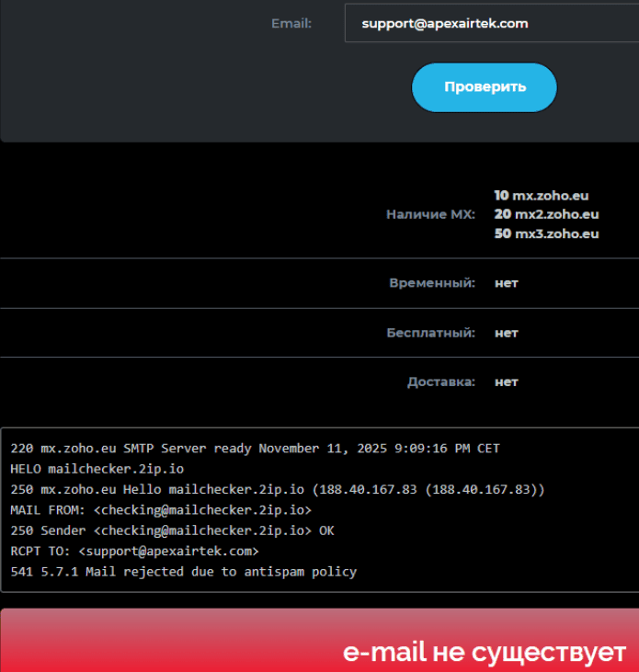Click the 220 SMTP Server ready log line
This screenshot has width=639, height=672.
coord(255,449)
